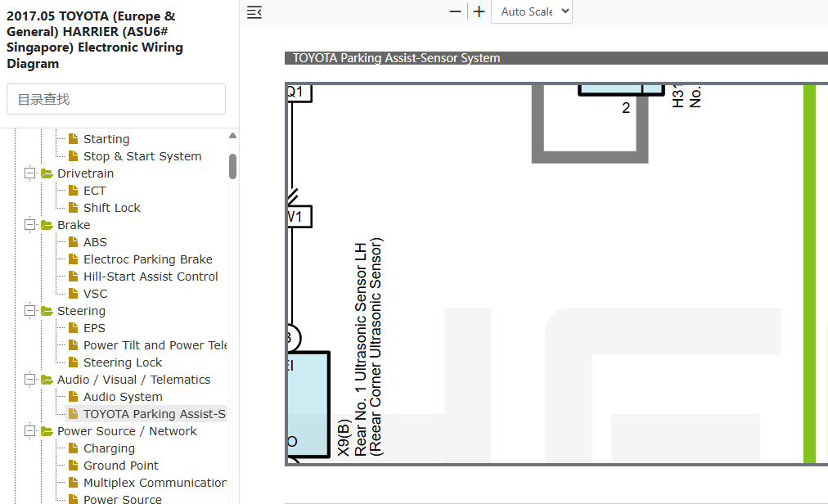
Task: Zoom out with the minus icon
Action: (x=455, y=11)
